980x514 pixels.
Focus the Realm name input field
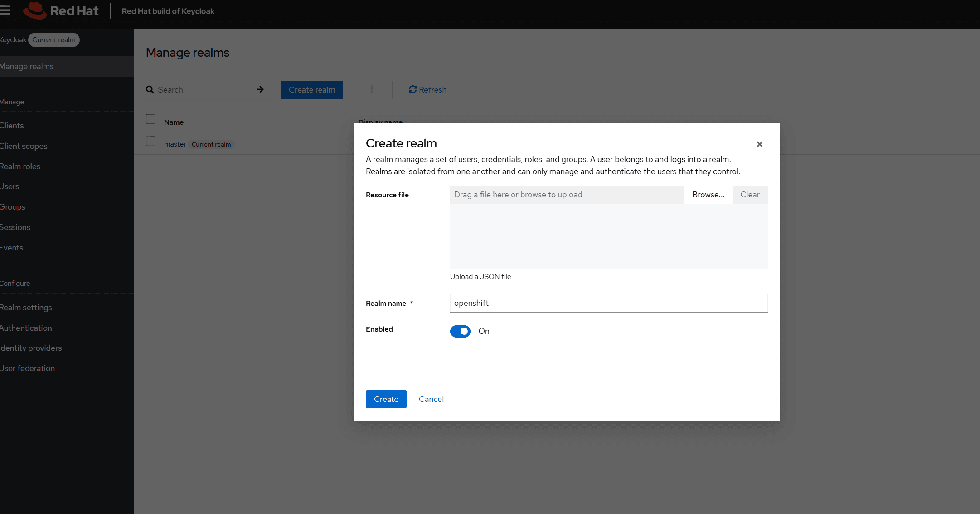(609, 303)
